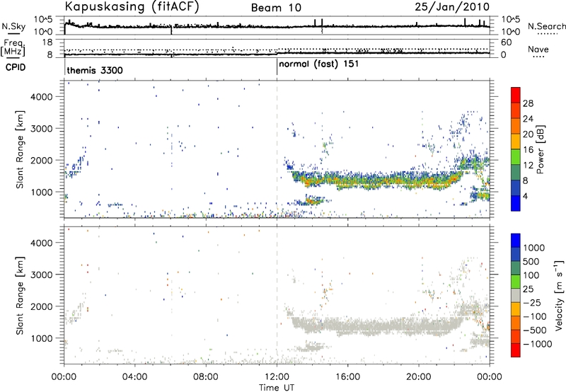This screenshot has width=566, height=392.
Task: Click the '28' value on the power scale
Action: pyautogui.click(x=528, y=103)
